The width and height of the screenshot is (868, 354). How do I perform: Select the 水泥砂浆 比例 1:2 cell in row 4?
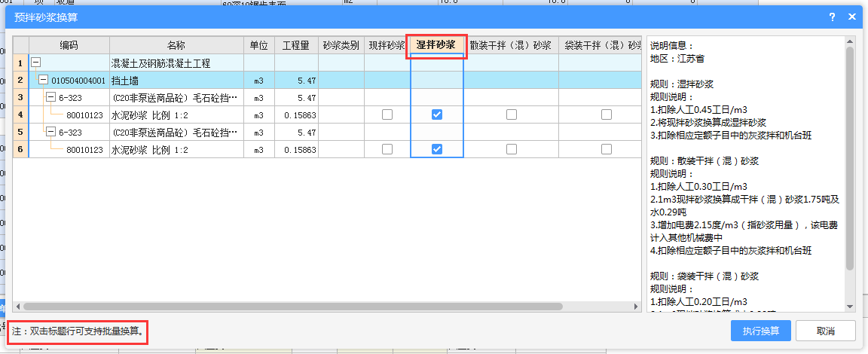[176, 114]
